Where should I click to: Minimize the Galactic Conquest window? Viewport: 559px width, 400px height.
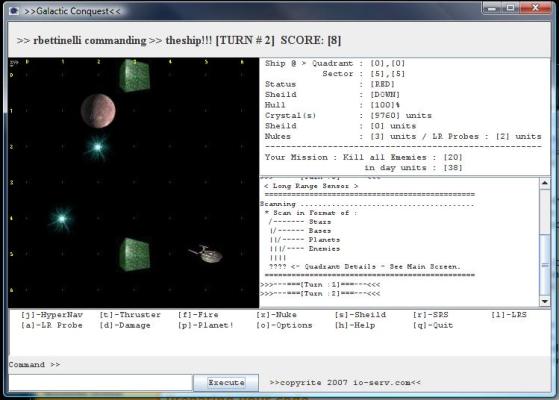click(492, 8)
